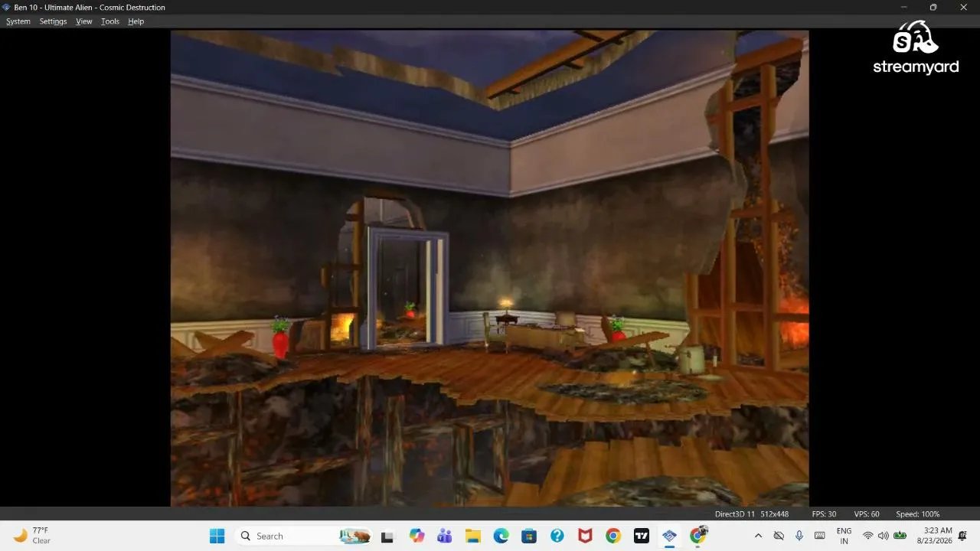Close the Ben 10 emulator window
This screenshot has width=980, height=551.
[964, 7]
